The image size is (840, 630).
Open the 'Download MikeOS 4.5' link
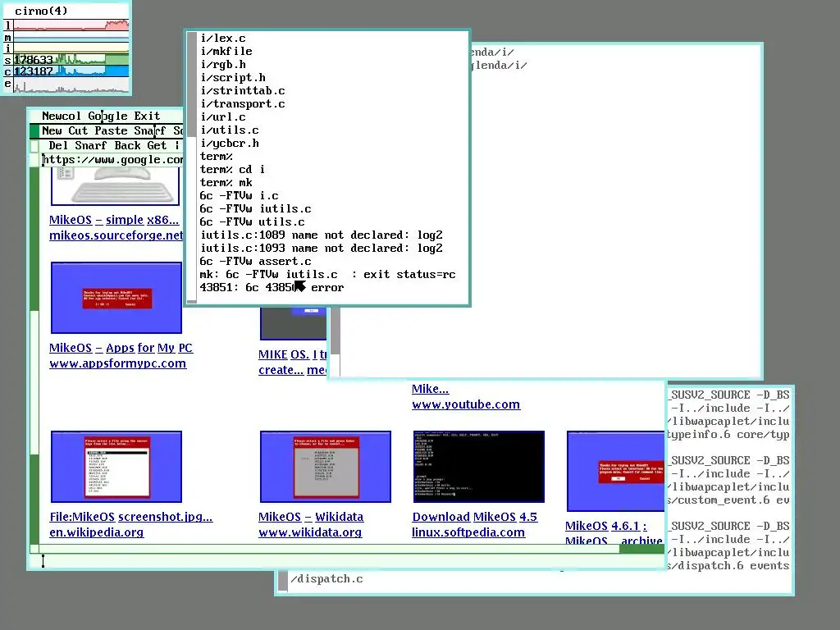(x=475, y=517)
